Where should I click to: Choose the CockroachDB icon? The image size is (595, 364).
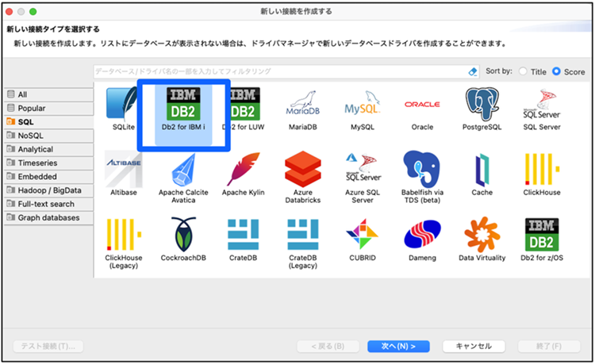(183, 234)
